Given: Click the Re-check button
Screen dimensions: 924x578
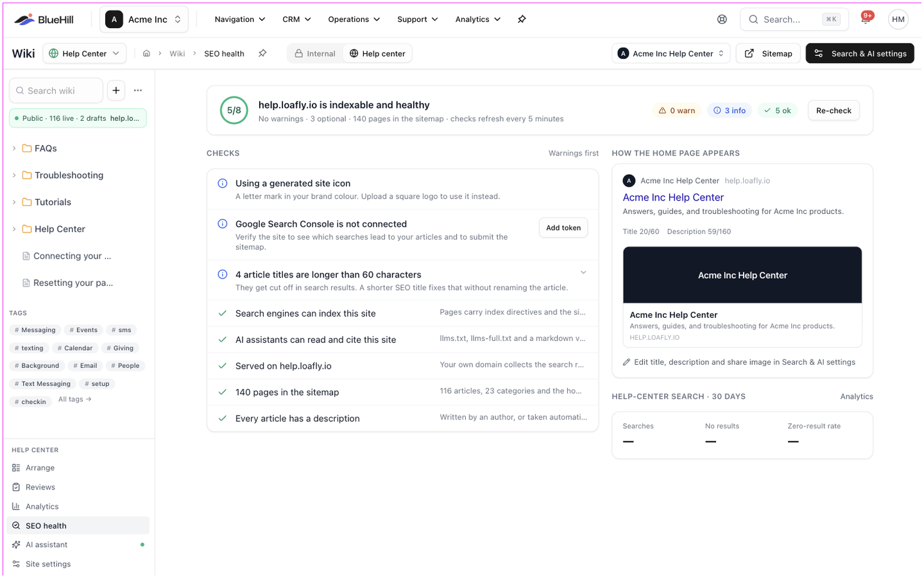Looking at the screenshot, I should [834, 110].
